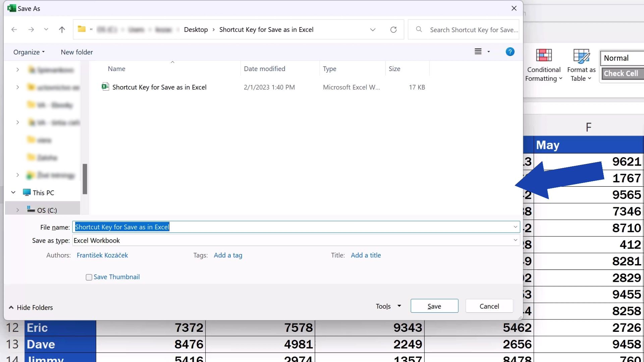Expand the OS (C:) drive node

click(x=17, y=210)
